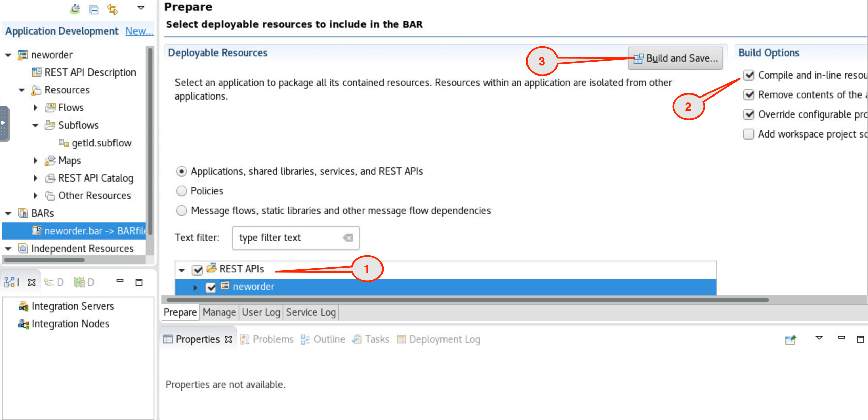Open the Outline view via its icon
868x420 pixels.
(305, 339)
